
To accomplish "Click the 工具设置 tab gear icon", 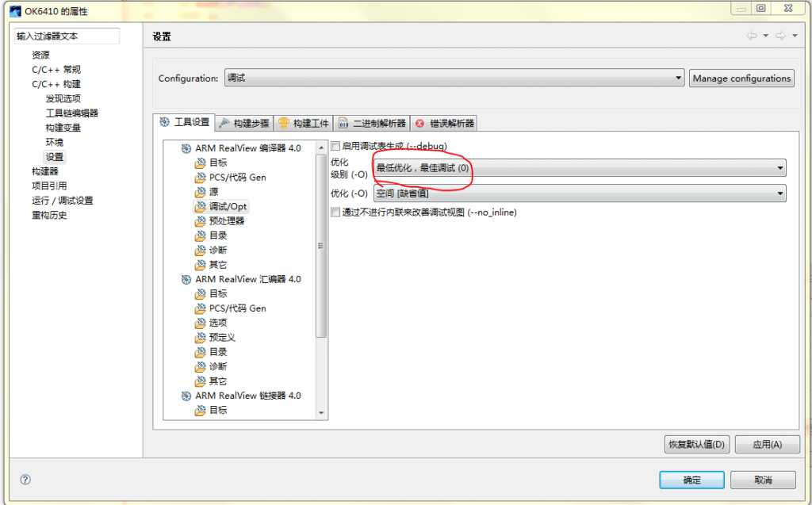I will [x=165, y=122].
